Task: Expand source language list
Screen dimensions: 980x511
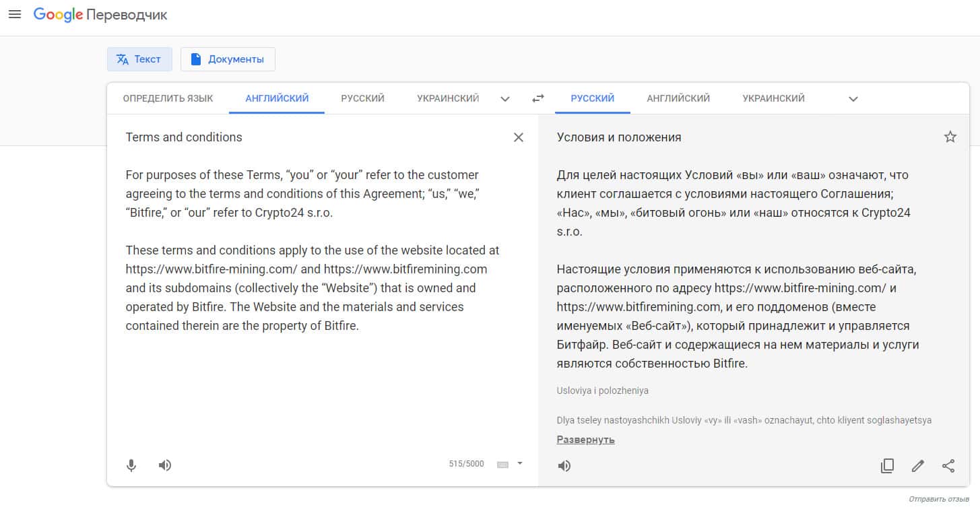Action: point(505,99)
